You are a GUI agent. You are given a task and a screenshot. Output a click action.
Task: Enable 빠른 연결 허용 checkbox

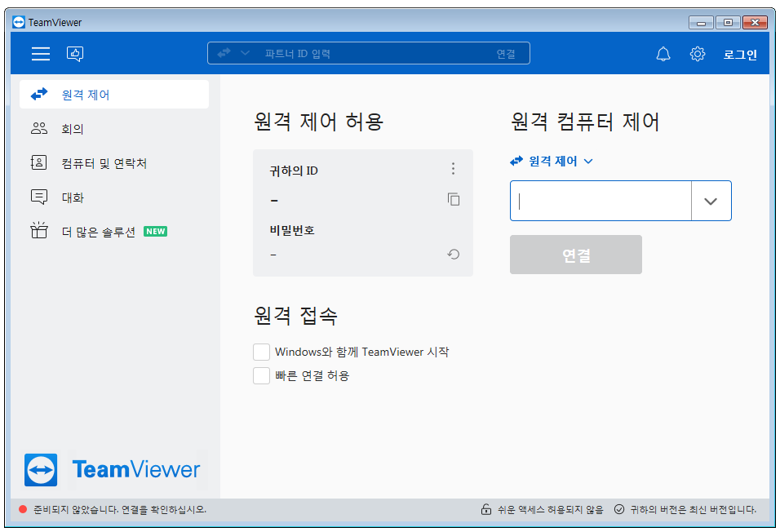pyautogui.click(x=262, y=375)
